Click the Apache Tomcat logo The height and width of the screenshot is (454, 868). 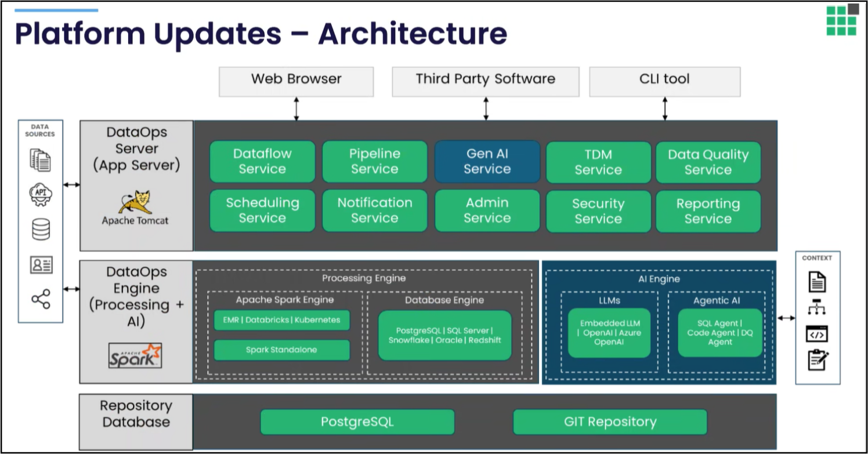tap(135, 208)
